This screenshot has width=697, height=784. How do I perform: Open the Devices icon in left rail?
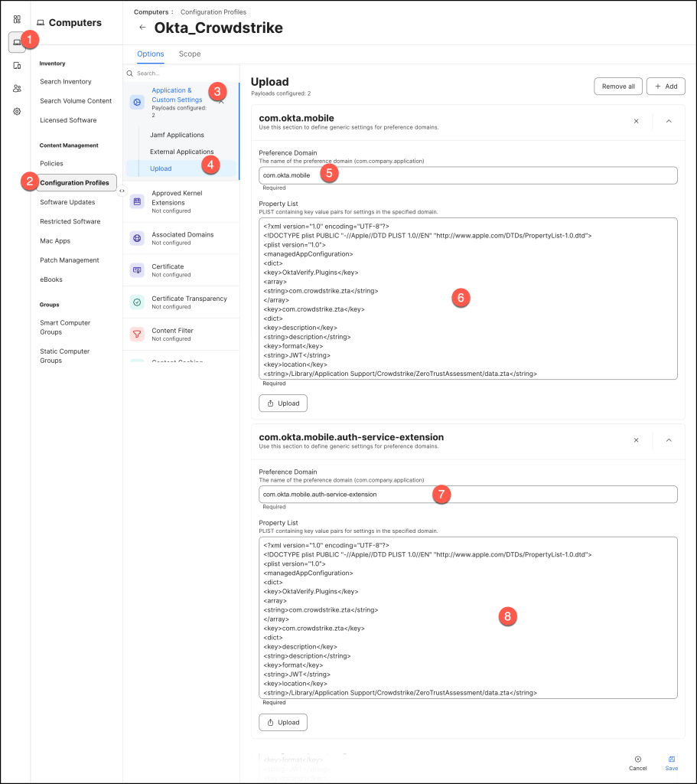[17, 66]
